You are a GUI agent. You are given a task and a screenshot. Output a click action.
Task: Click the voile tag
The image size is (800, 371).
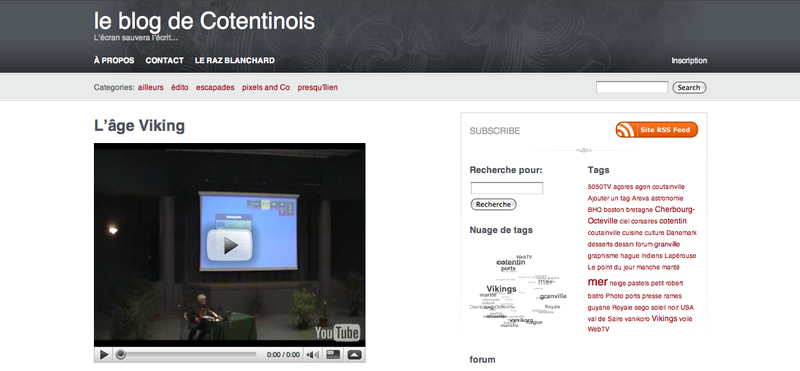[x=685, y=319]
